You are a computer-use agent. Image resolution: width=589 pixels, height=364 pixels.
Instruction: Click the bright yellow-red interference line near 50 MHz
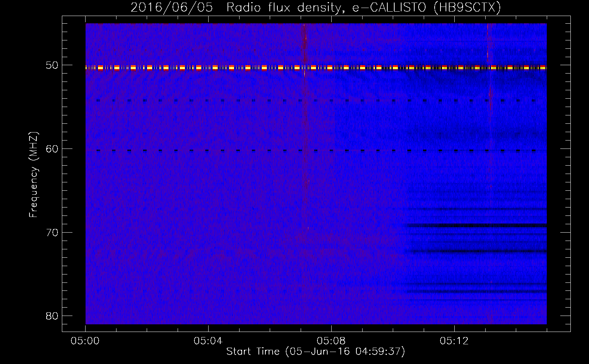tap(316, 67)
